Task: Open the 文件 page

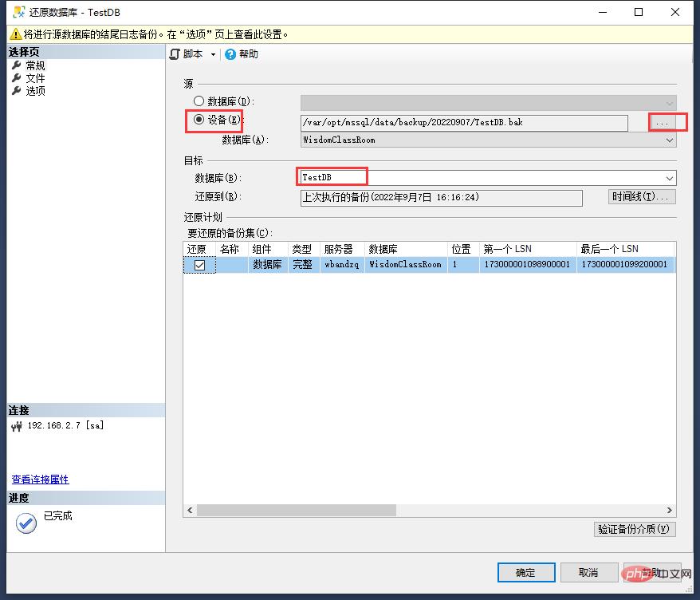Action: (x=35, y=78)
